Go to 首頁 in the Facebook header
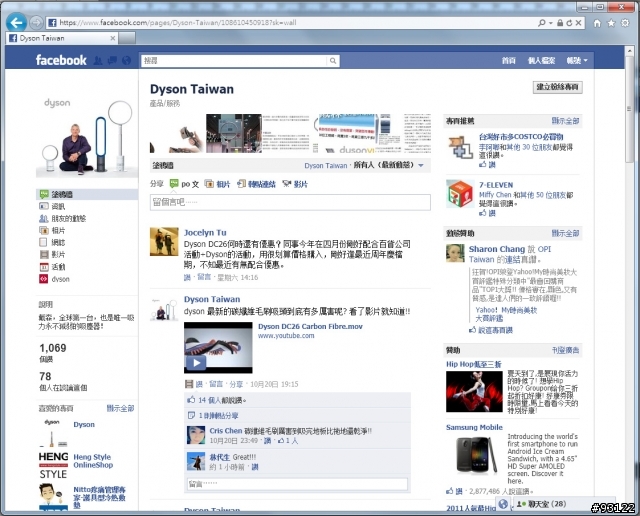640x516 pixels. click(x=509, y=61)
